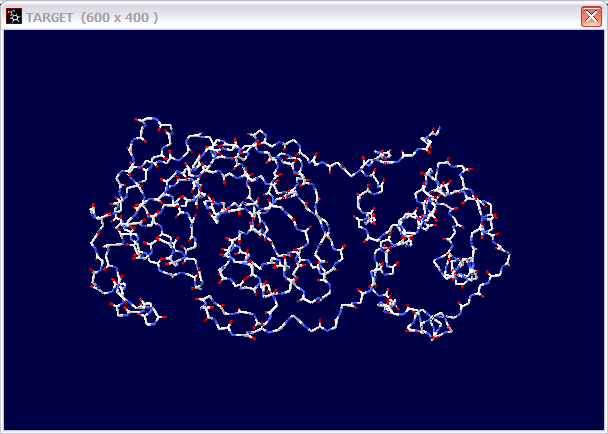Viewport: 608px width, 434px height.
Task: Click the TARGET (600 x 400) title text
Action: click(x=92, y=18)
